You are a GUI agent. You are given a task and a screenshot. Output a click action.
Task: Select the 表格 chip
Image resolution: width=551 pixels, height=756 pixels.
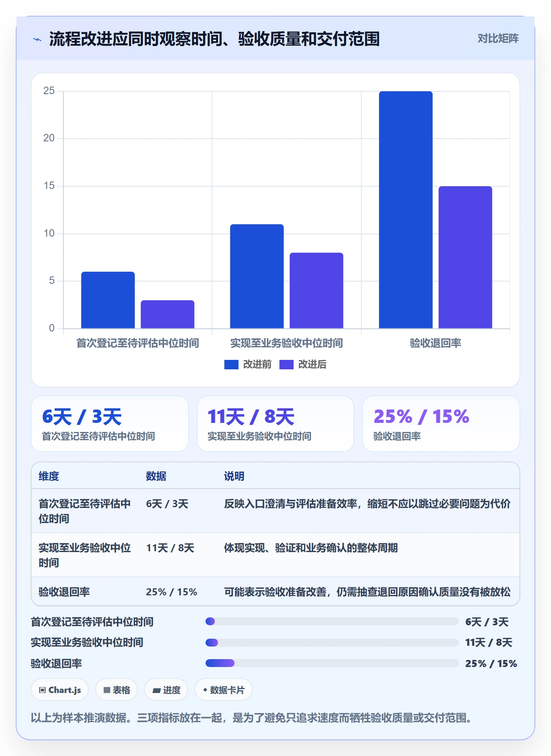point(116,690)
